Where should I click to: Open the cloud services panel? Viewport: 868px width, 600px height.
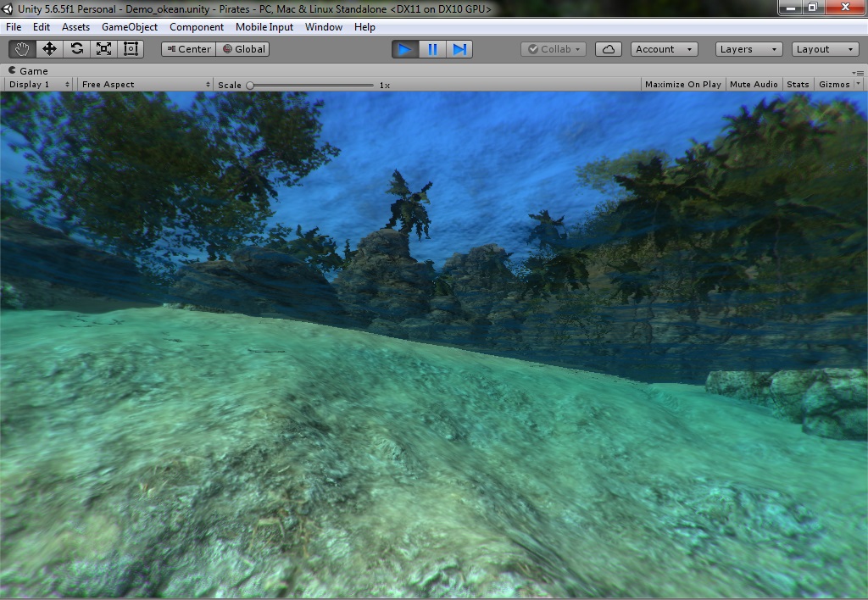pyautogui.click(x=609, y=49)
